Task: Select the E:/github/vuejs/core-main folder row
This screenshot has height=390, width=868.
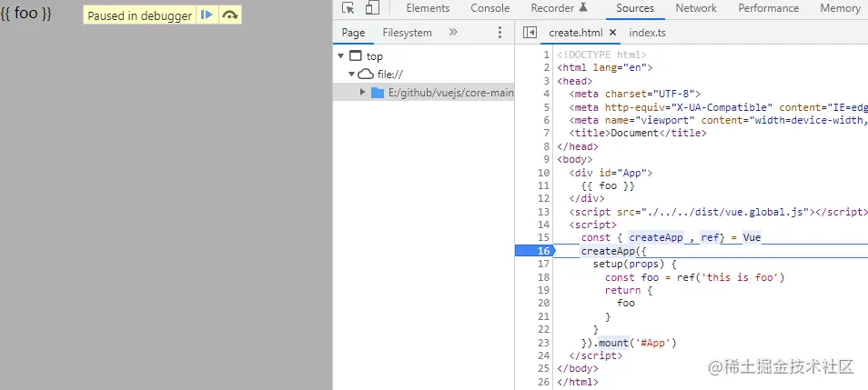Action: (423, 93)
